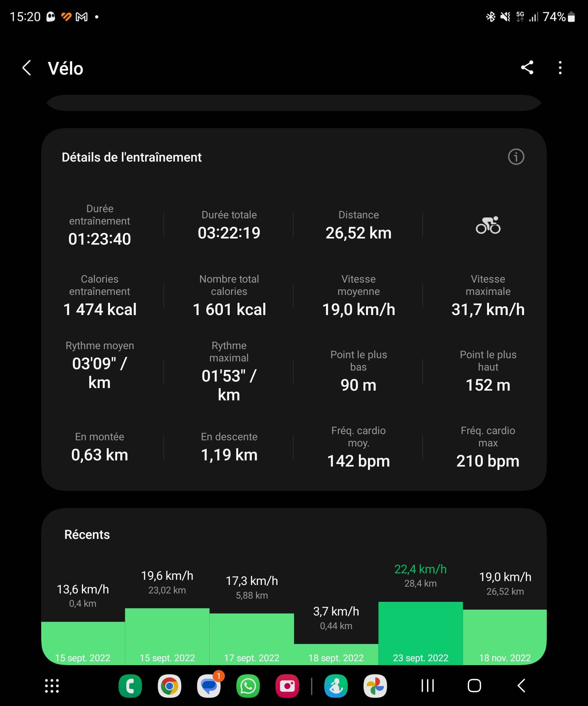Select the 18 nov. 2022 workout bar
Image resolution: width=588 pixels, height=706 pixels.
tap(505, 635)
